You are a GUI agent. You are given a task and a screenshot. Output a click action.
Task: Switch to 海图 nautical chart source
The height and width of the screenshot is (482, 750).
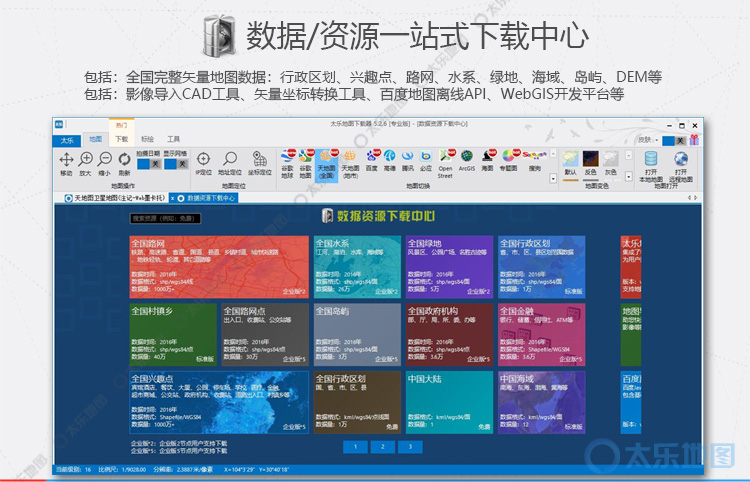(x=487, y=161)
